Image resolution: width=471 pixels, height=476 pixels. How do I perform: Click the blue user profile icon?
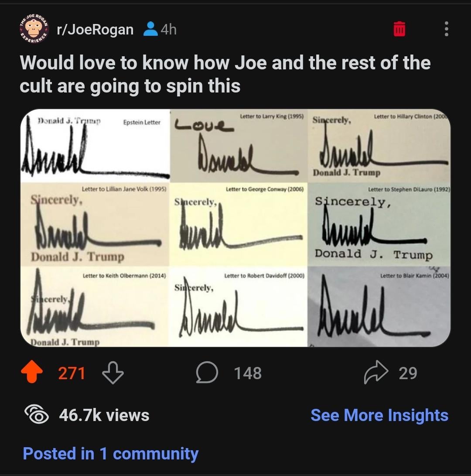[150, 29]
